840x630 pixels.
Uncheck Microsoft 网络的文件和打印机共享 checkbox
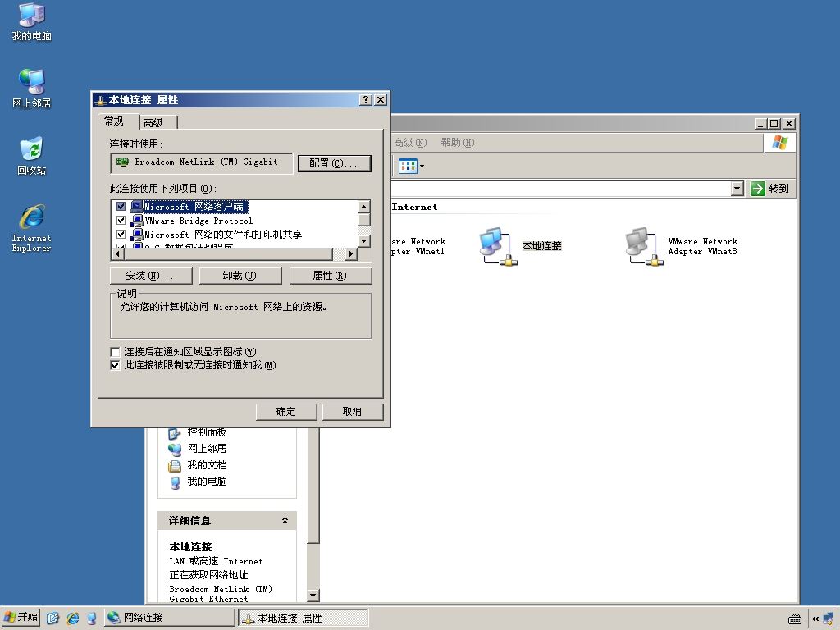click(121, 234)
